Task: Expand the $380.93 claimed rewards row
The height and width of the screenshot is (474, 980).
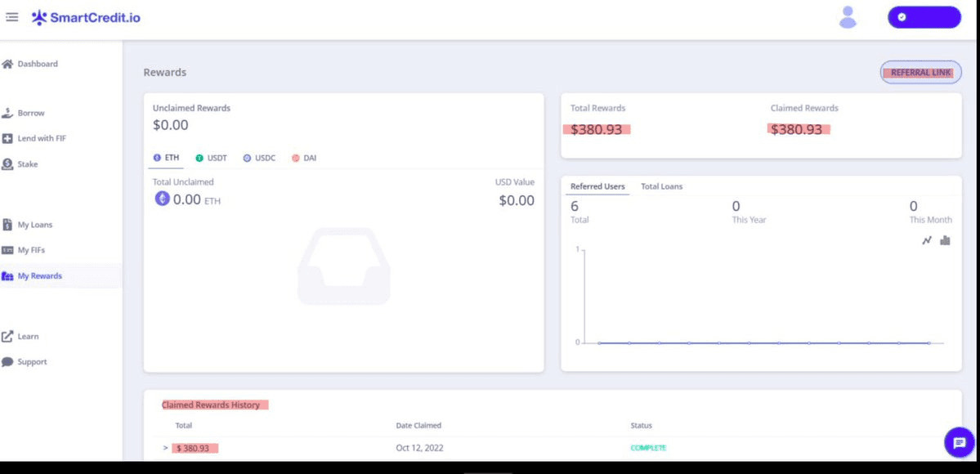Action: tap(166, 448)
